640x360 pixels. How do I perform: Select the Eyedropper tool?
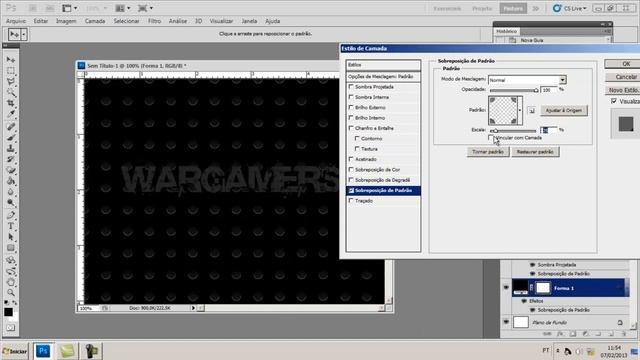click(x=11, y=115)
